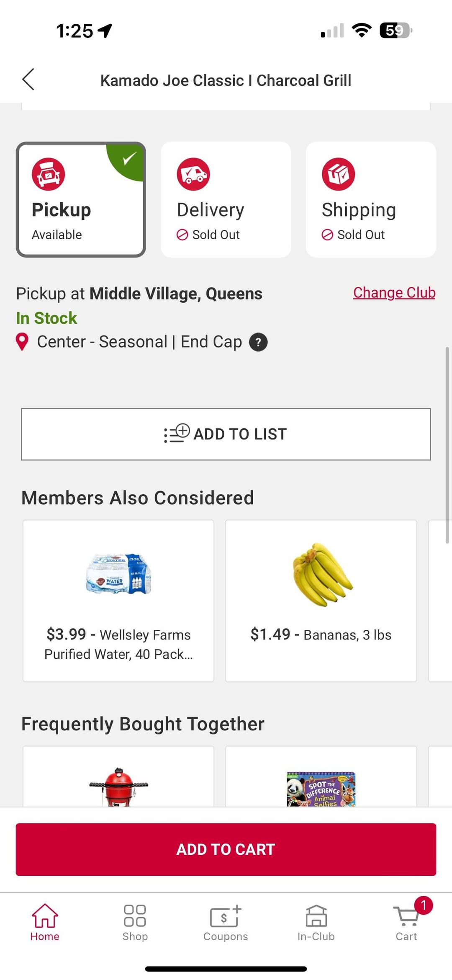452x980 pixels.
Task: Open Wellsley Farms Purified Water product card
Action: pos(118,601)
